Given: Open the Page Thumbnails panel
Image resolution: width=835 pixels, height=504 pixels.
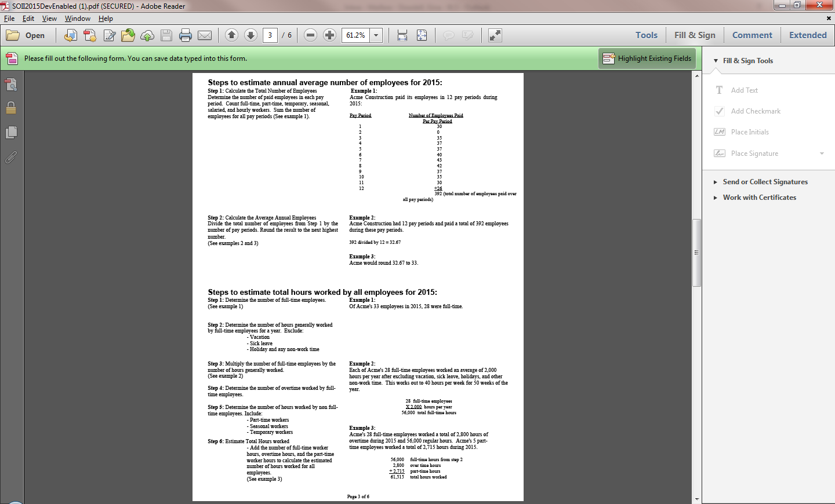Looking at the screenshot, I should [11, 133].
